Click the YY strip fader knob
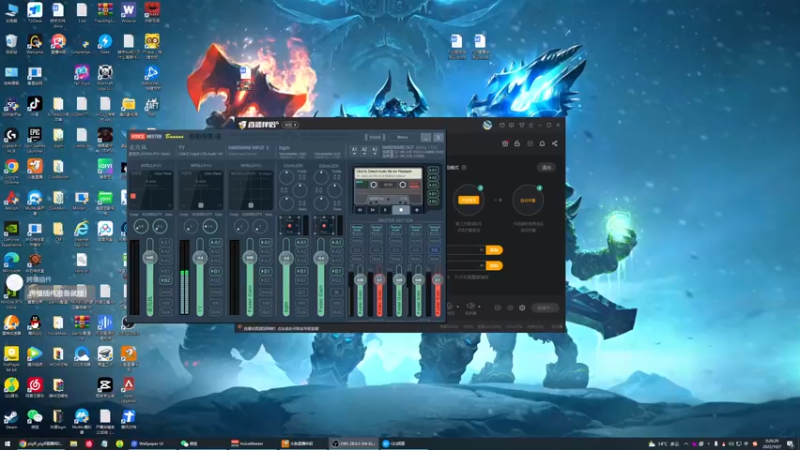This screenshot has height=450, width=800. (x=200, y=258)
